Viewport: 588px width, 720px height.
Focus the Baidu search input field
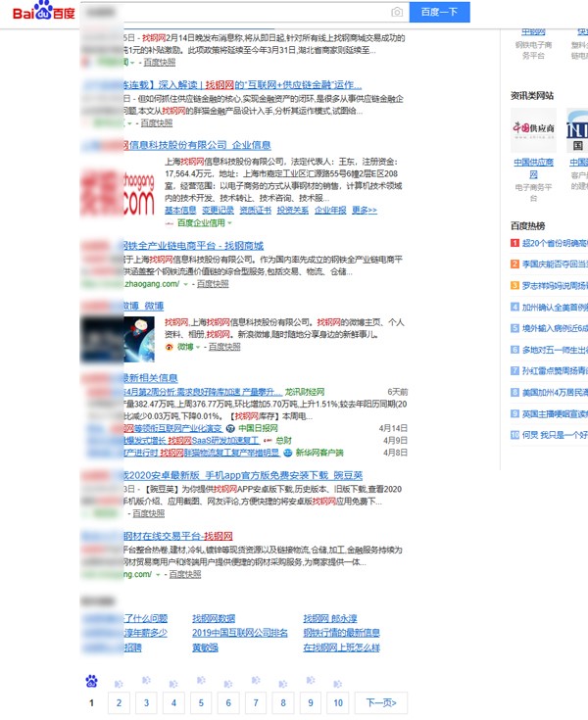243,12
